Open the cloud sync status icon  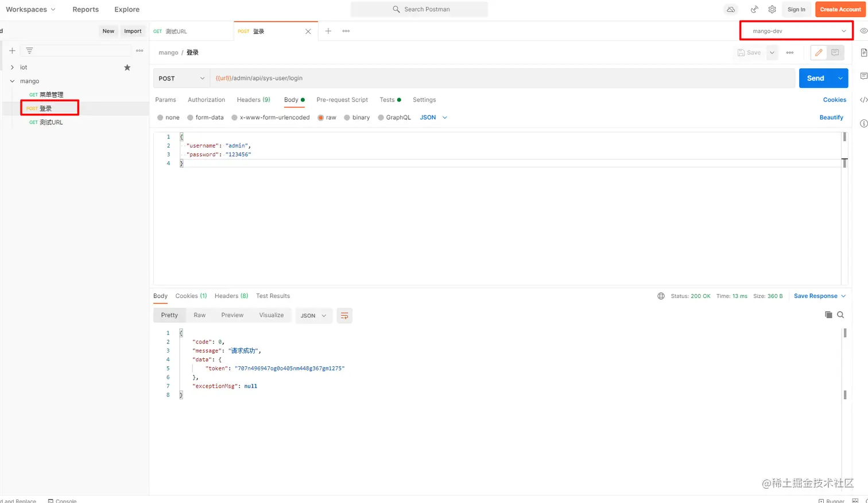[x=731, y=9]
